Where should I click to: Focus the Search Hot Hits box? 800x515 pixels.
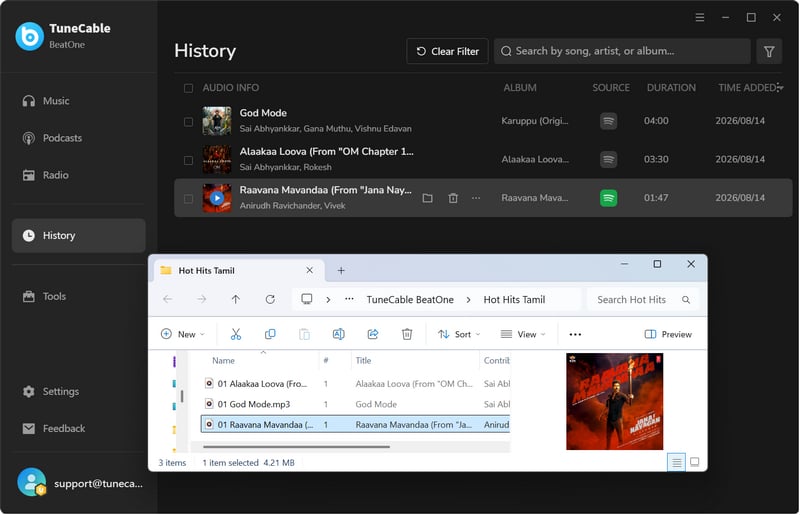pos(643,300)
